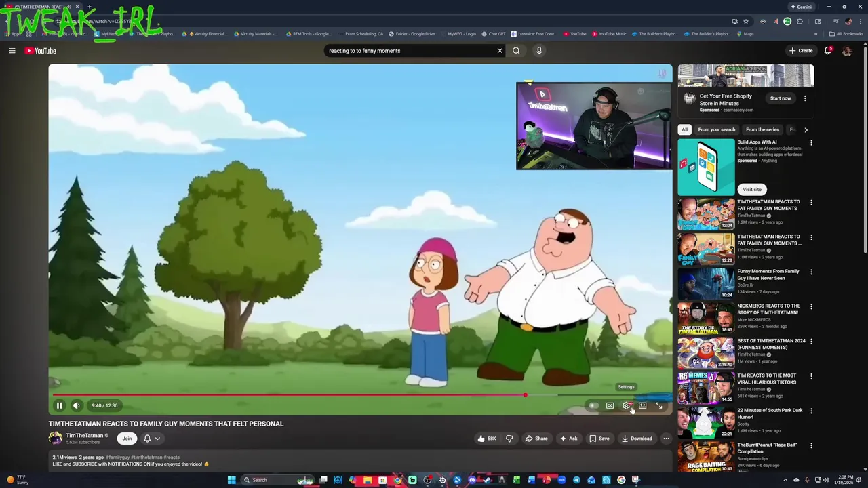This screenshot has height=488, width=868.
Task: Mute the video volume
Action: click(x=77, y=405)
